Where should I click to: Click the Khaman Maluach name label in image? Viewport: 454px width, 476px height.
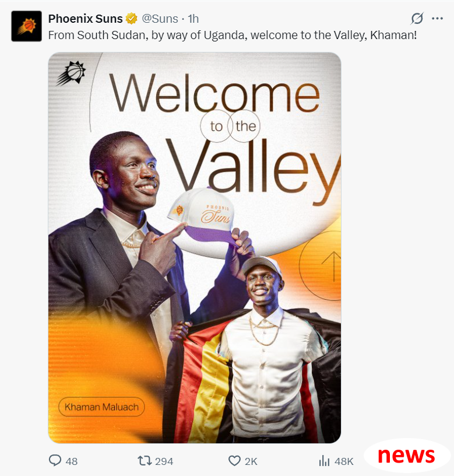[x=101, y=407]
